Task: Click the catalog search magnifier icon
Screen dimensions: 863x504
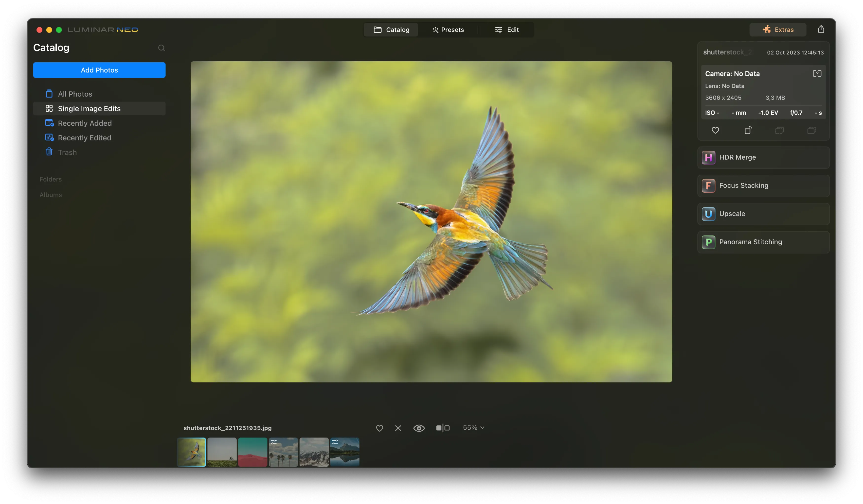Action: point(161,48)
